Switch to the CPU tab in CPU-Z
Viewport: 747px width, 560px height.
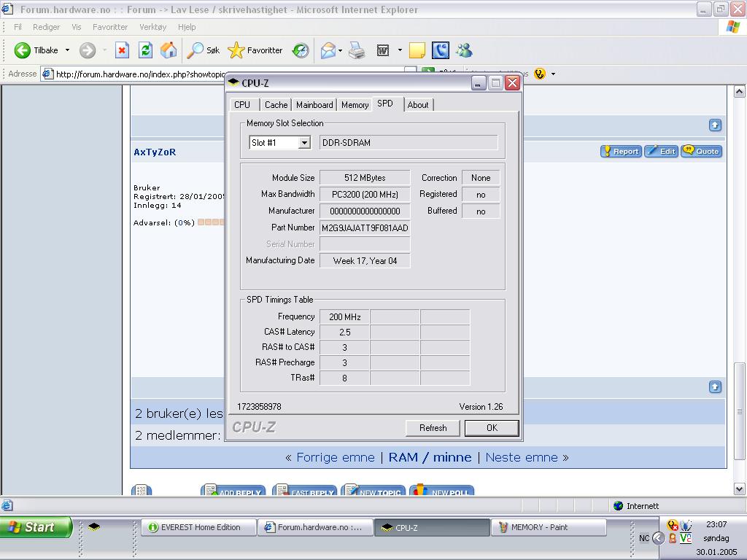242,105
